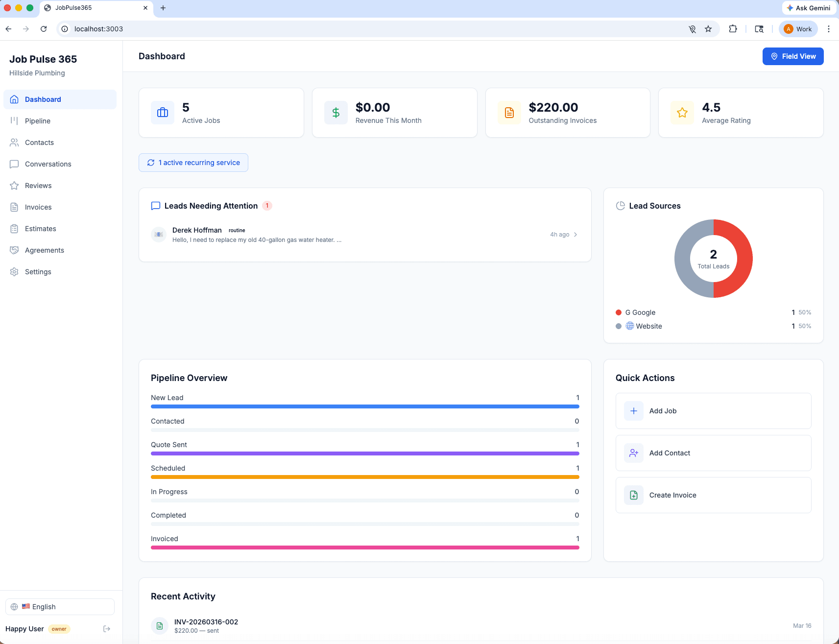Select the Contacts icon in the sidebar
Viewport: 839px width, 644px height.
pyautogui.click(x=15, y=142)
